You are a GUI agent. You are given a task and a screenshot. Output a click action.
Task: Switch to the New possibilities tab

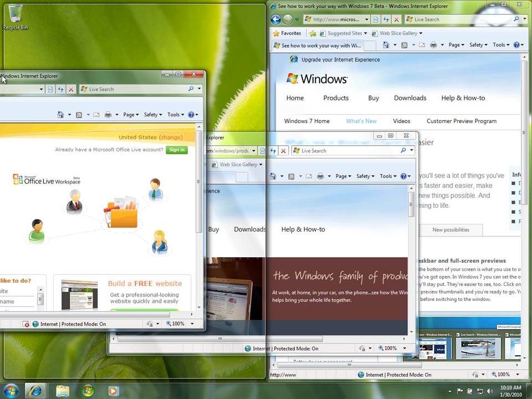pyautogui.click(x=451, y=229)
